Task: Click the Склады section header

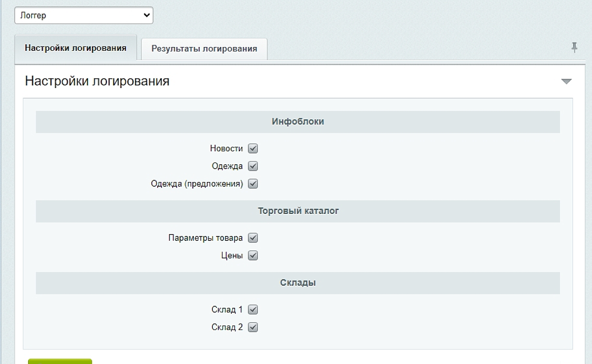Action: [x=298, y=283]
